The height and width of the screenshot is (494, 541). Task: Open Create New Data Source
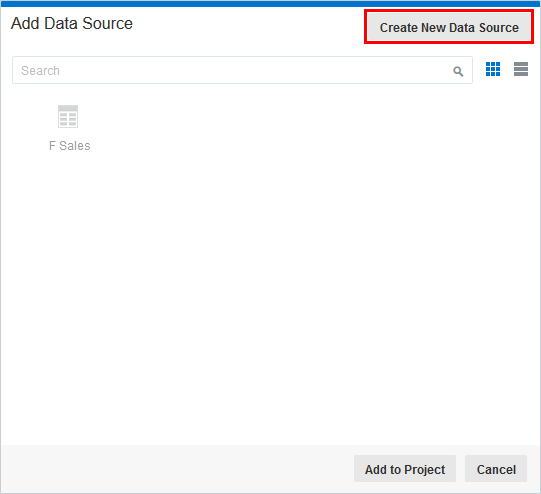[x=449, y=27]
